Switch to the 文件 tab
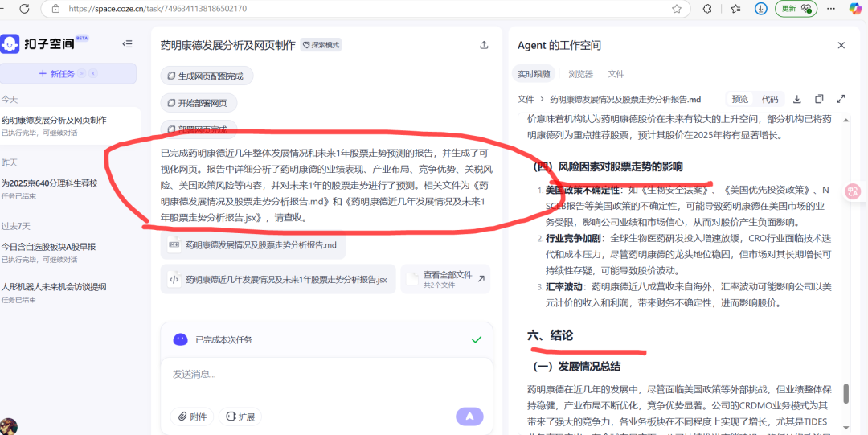 pos(616,74)
